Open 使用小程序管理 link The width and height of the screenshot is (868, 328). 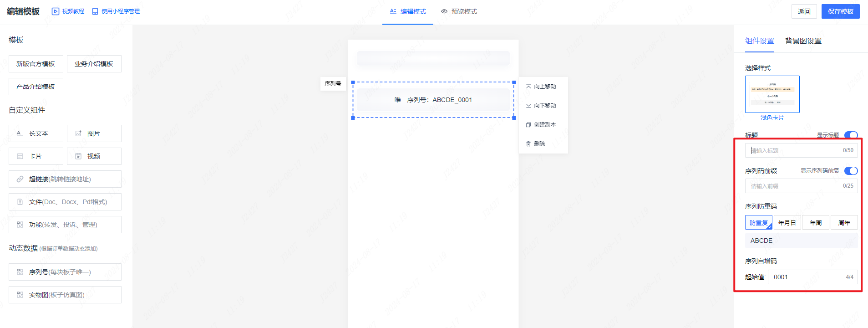click(x=116, y=11)
